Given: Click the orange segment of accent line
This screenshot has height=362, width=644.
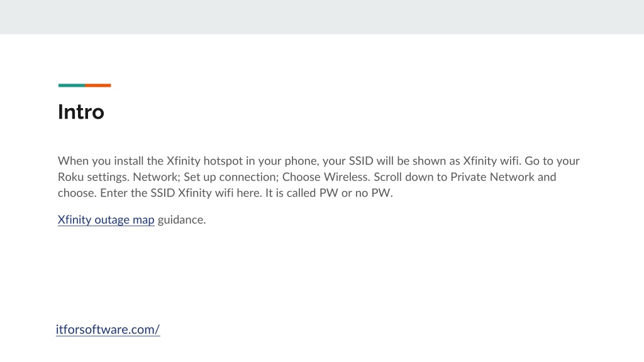Looking at the screenshot, I should point(98,85).
